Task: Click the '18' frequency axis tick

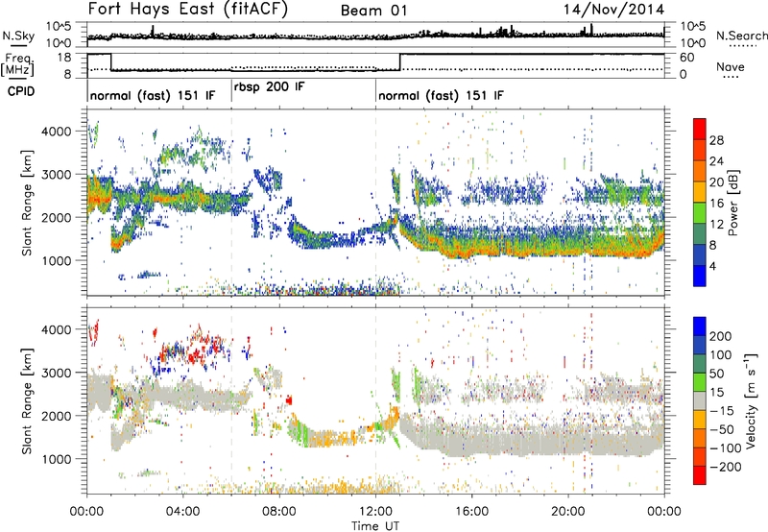Action: pos(63,58)
